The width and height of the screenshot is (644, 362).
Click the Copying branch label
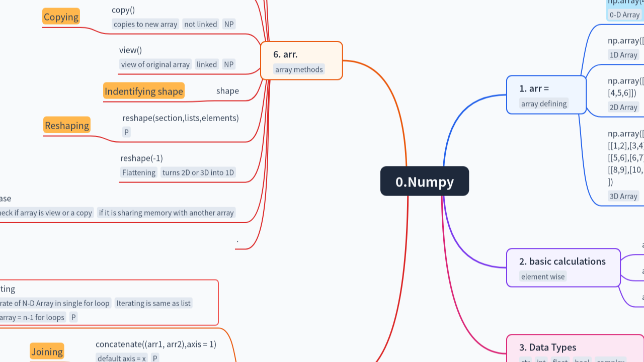point(61,17)
